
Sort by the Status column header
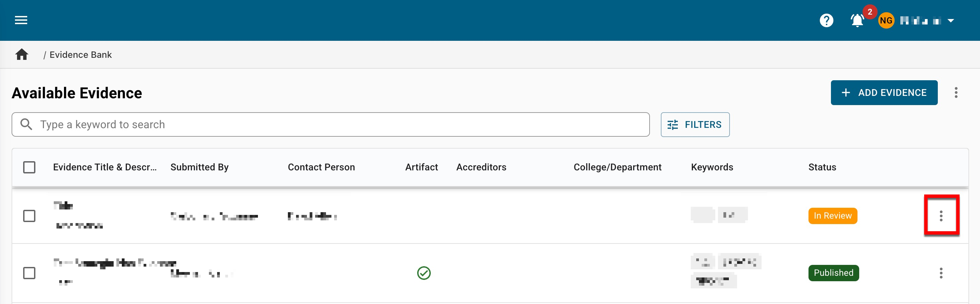pyautogui.click(x=822, y=167)
